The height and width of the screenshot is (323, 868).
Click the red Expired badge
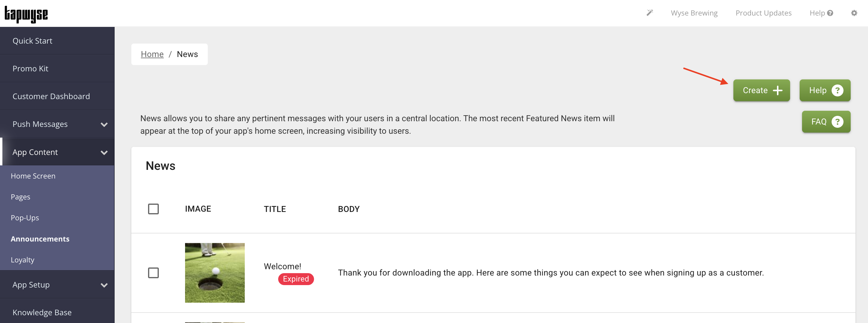(296, 279)
